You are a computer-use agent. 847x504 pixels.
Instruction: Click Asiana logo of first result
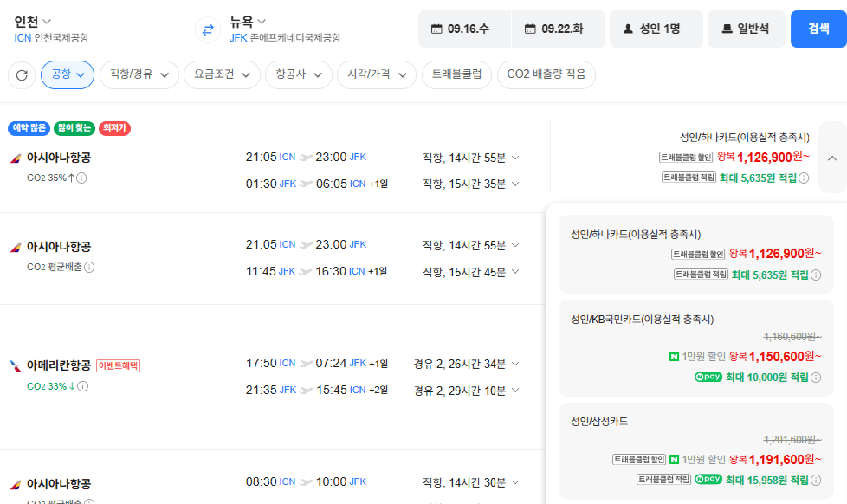pyautogui.click(x=16, y=158)
